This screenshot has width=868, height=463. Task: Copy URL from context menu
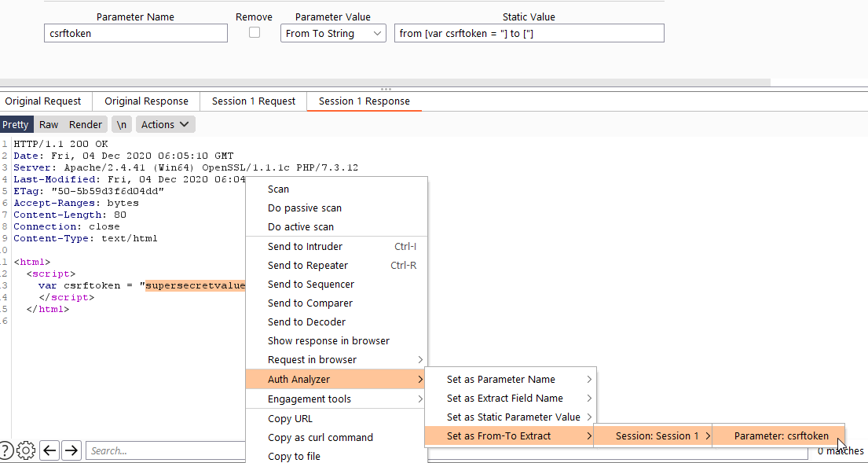[336, 419]
